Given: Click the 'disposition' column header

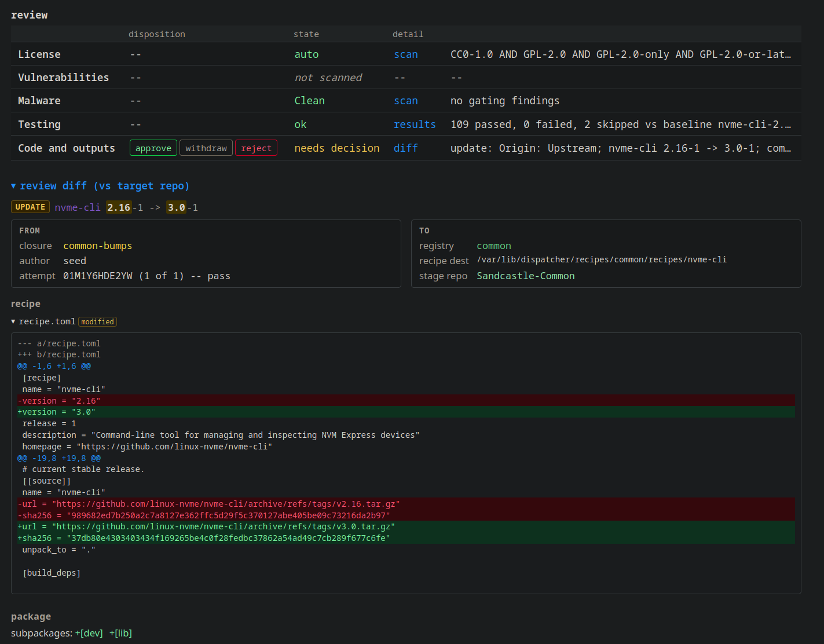Looking at the screenshot, I should (157, 34).
